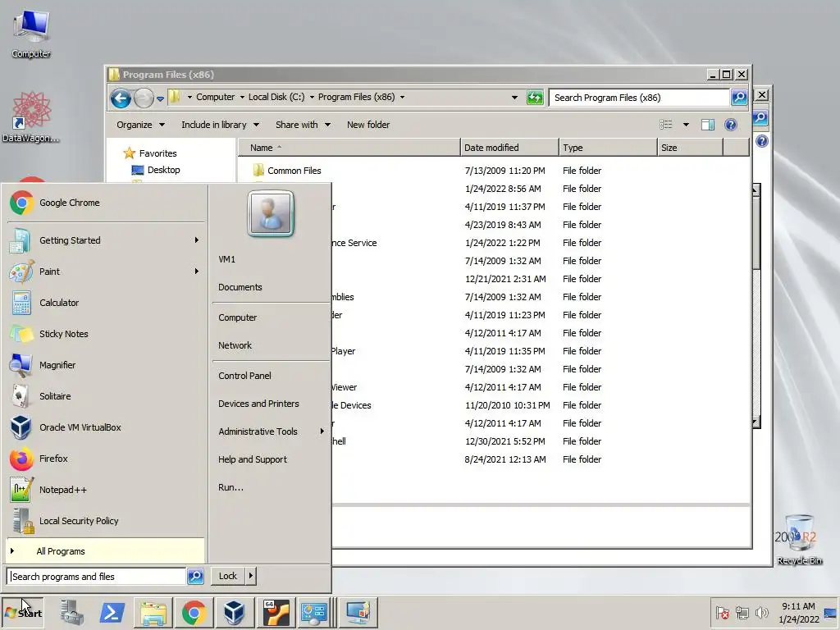This screenshot has width=840, height=630.
Task: Click Local Disk (C:) in address bar
Action: click(276, 97)
